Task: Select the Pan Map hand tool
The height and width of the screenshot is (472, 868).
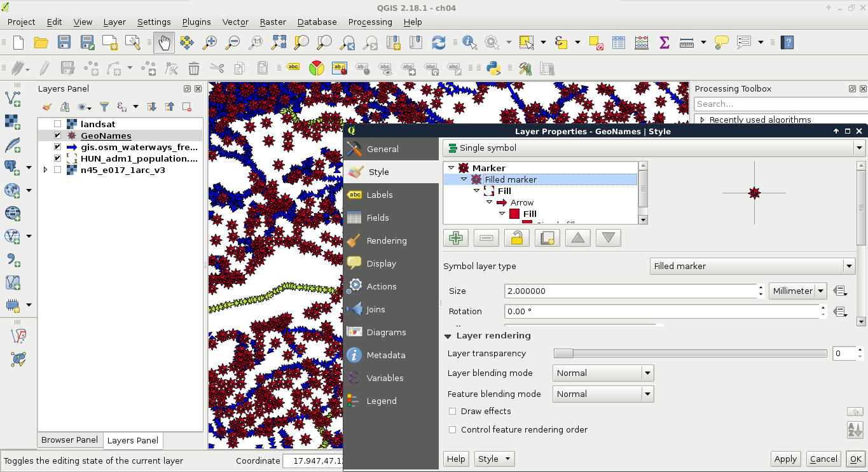Action: point(163,43)
